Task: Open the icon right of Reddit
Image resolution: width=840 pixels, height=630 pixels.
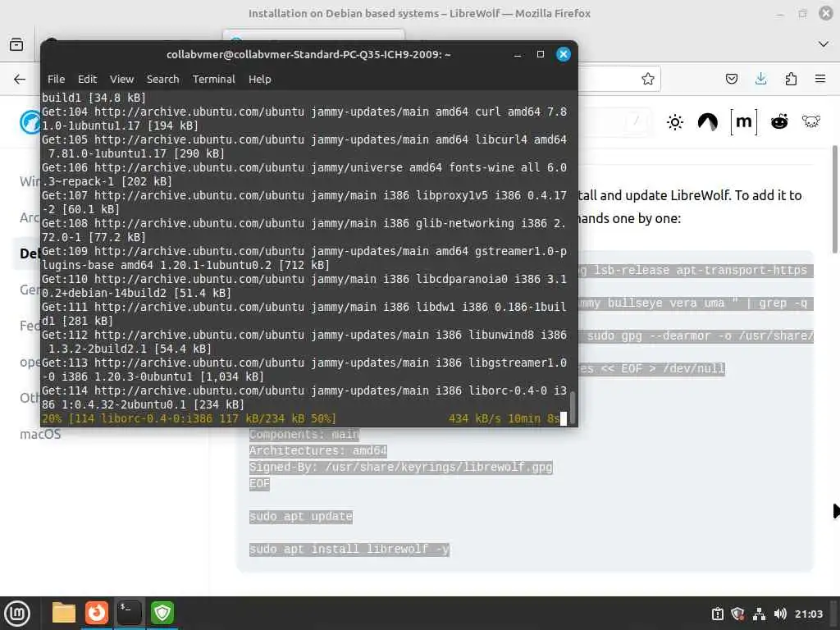Action: tap(811, 121)
